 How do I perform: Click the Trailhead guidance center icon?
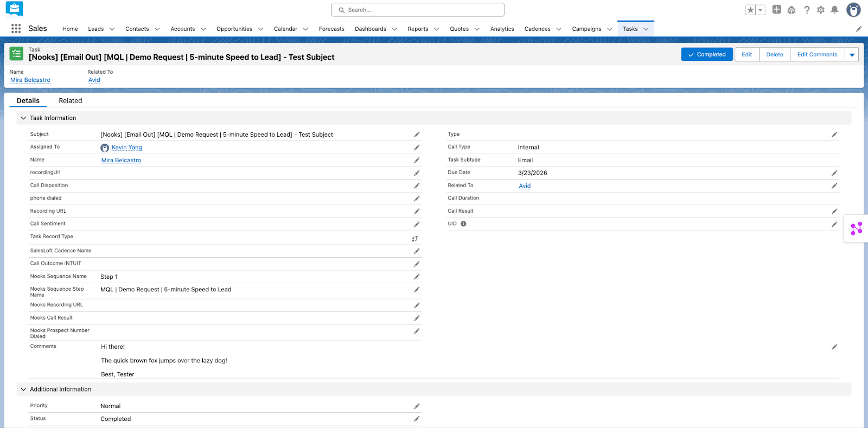click(x=792, y=10)
